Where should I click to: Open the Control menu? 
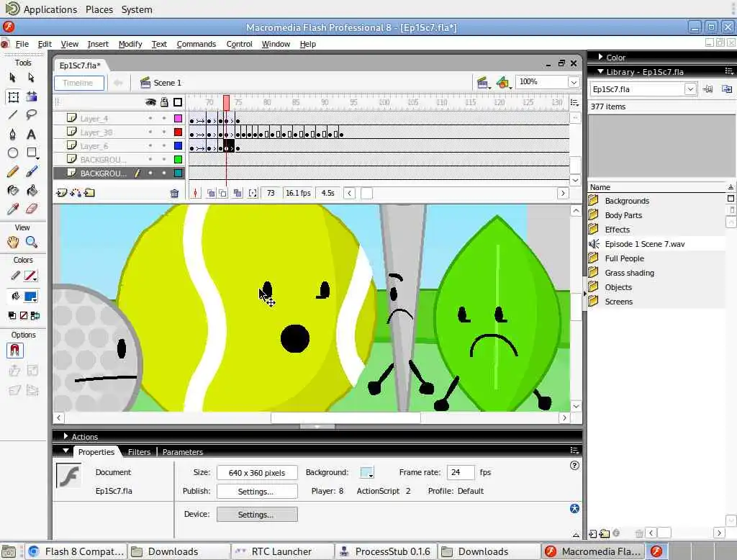click(239, 44)
